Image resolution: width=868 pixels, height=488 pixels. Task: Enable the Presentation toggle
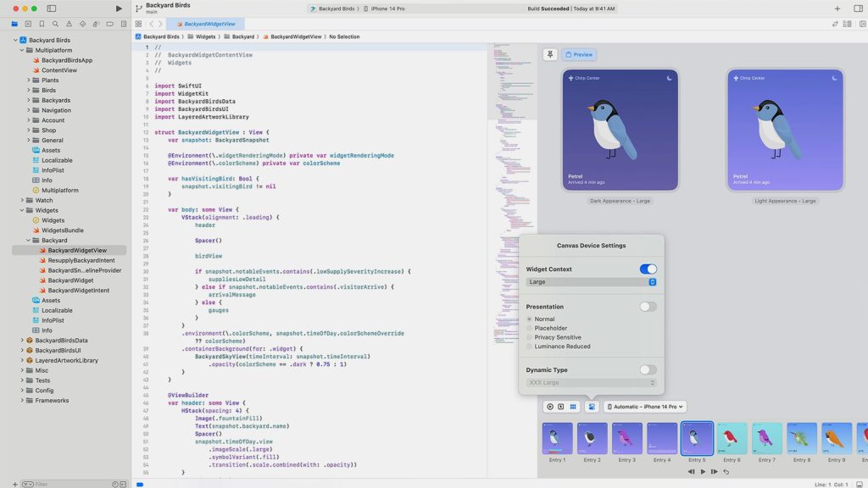pyautogui.click(x=648, y=307)
